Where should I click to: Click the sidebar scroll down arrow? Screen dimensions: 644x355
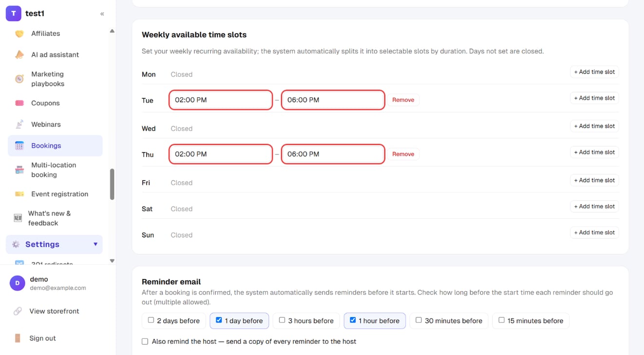click(x=112, y=261)
